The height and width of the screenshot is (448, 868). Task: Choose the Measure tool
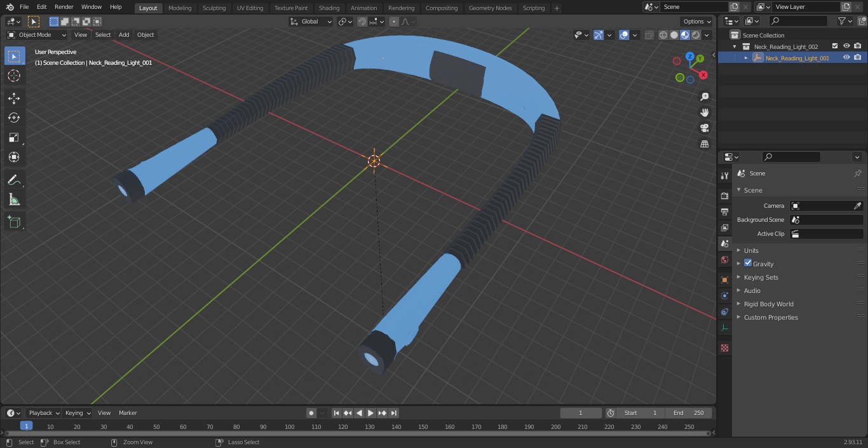click(14, 200)
